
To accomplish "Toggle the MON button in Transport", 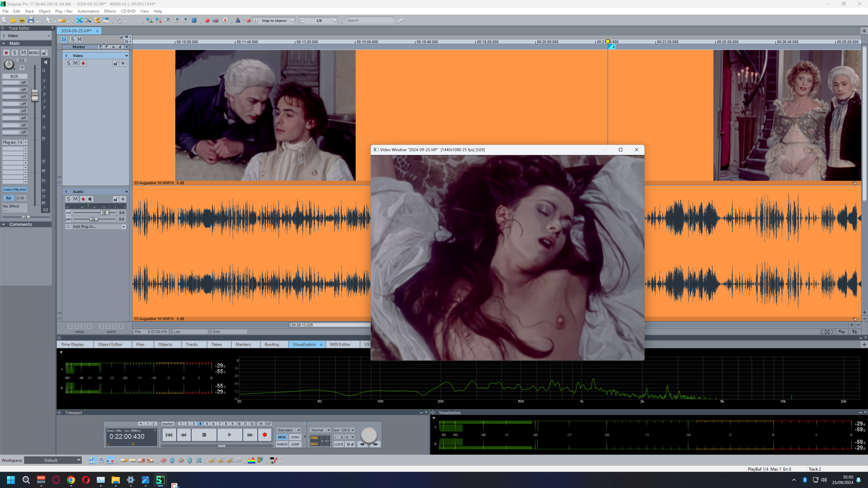I will pyautogui.click(x=282, y=437).
